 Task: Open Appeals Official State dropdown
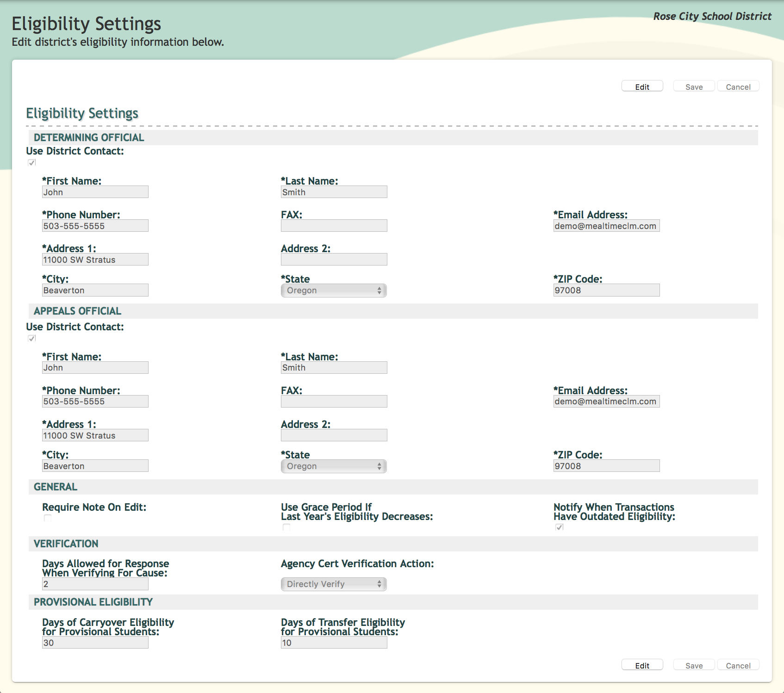tap(334, 466)
